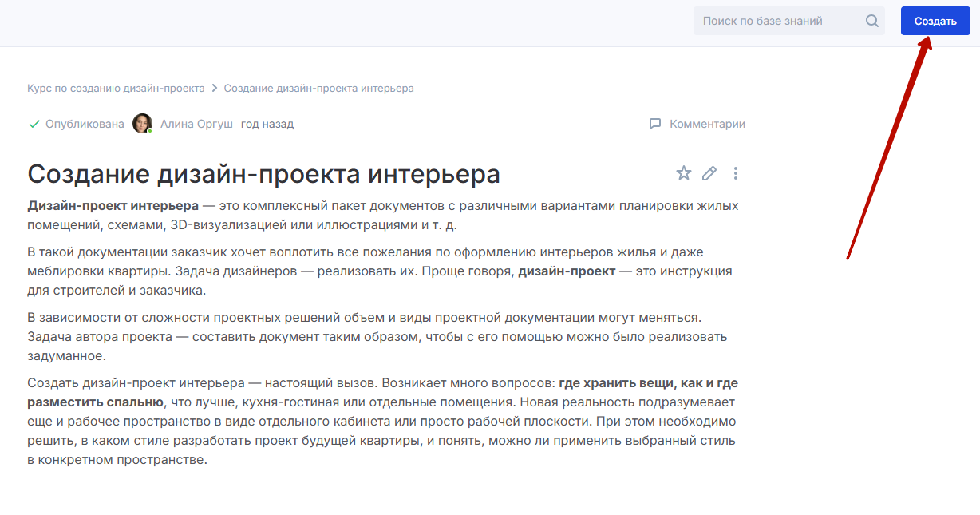Screen dimensions: 980x515
Task: Click the magnifier search icon
Action: (x=871, y=22)
